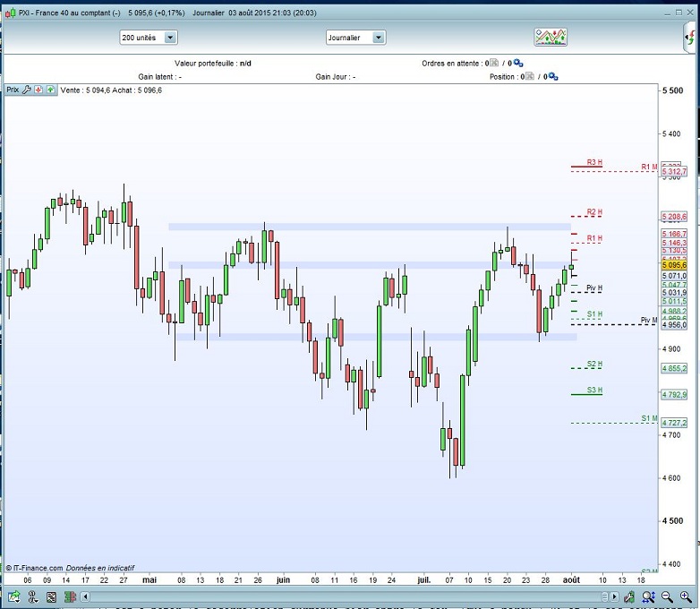
Task: Click the red-green bars layout icon
Action: [x=70, y=596]
